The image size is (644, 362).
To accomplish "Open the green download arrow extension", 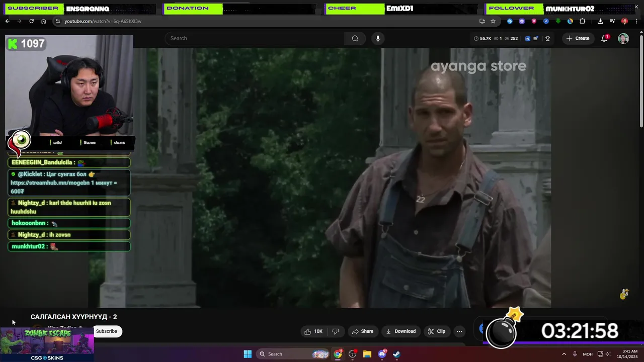I will [558, 21].
